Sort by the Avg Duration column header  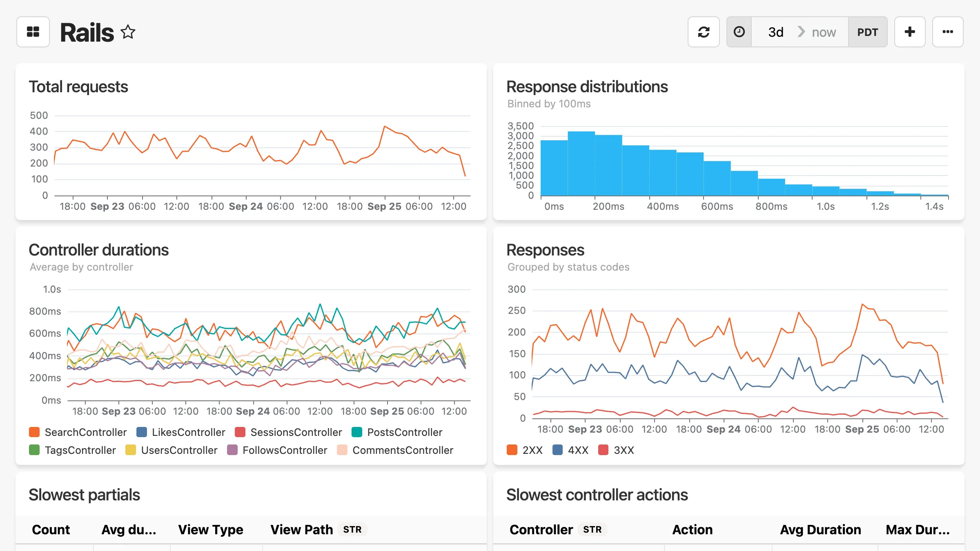click(821, 529)
